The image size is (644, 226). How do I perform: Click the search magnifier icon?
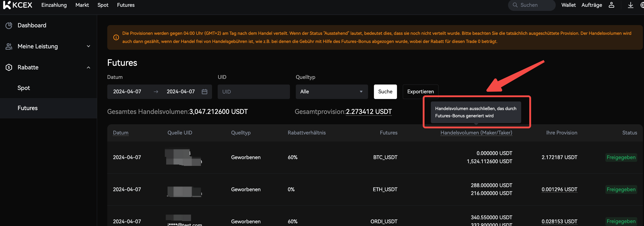pyautogui.click(x=515, y=5)
